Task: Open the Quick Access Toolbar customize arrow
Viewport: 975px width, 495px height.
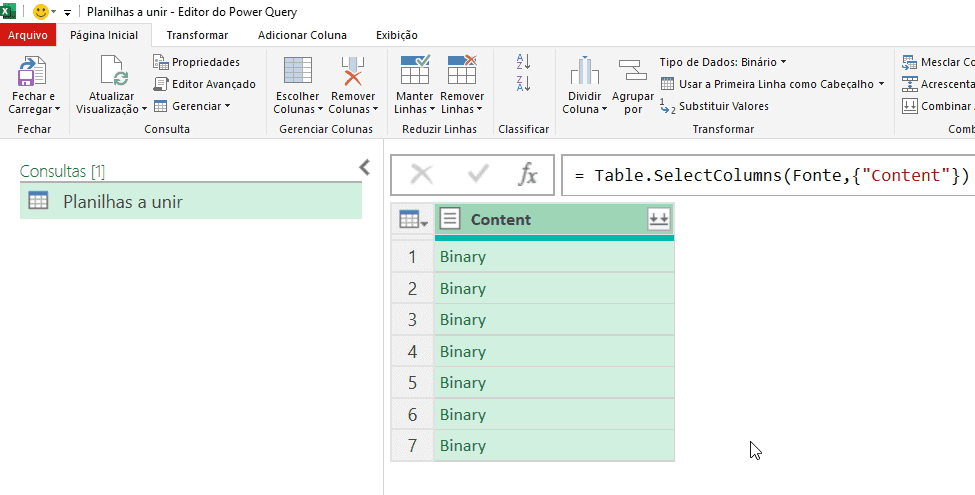Action: point(67,12)
